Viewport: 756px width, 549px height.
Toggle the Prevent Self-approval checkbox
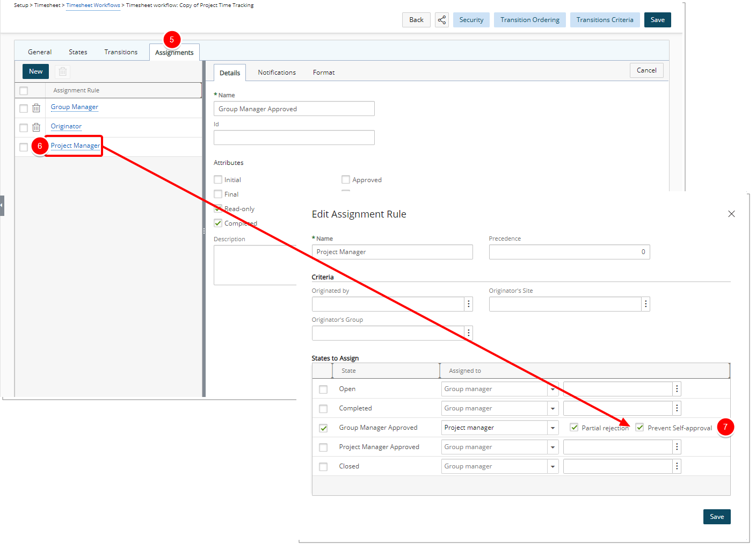pyautogui.click(x=639, y=427)
